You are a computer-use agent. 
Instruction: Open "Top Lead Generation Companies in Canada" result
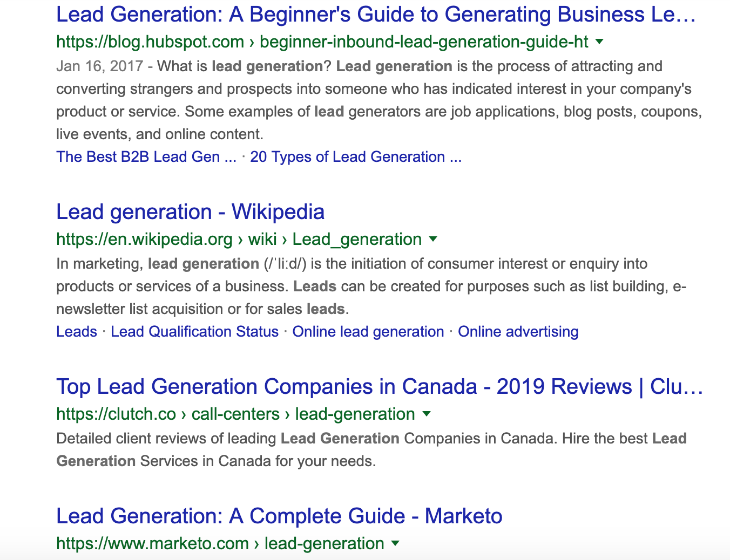(380, 387)
